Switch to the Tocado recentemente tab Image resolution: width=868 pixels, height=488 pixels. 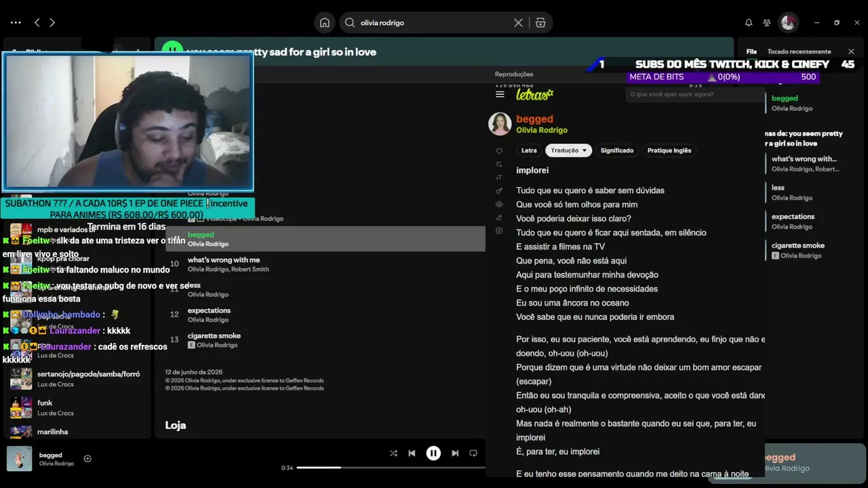point(799,52)
